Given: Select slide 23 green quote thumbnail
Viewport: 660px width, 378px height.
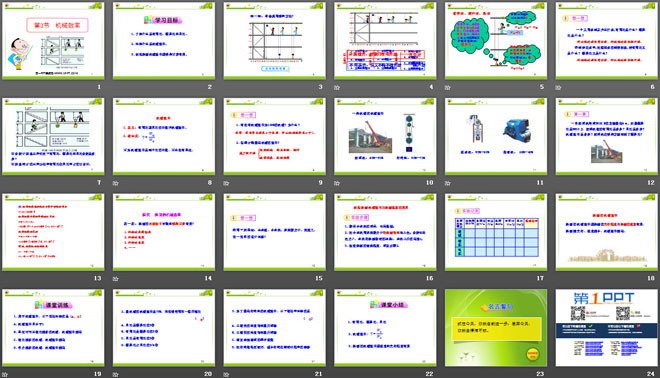Looking at the screenshot, I should 496,327.
